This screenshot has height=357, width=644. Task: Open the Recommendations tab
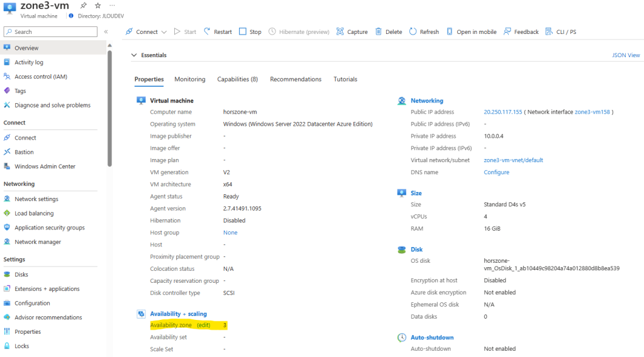click(296, 79)
